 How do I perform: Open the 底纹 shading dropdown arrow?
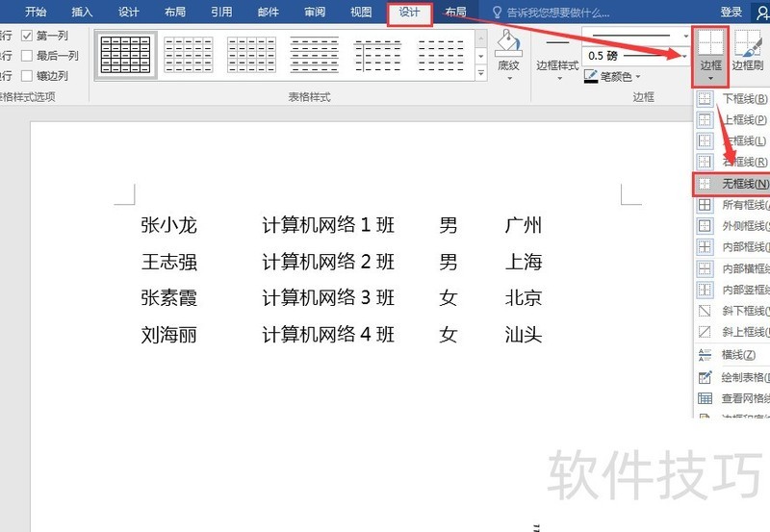tap(509, 78)
